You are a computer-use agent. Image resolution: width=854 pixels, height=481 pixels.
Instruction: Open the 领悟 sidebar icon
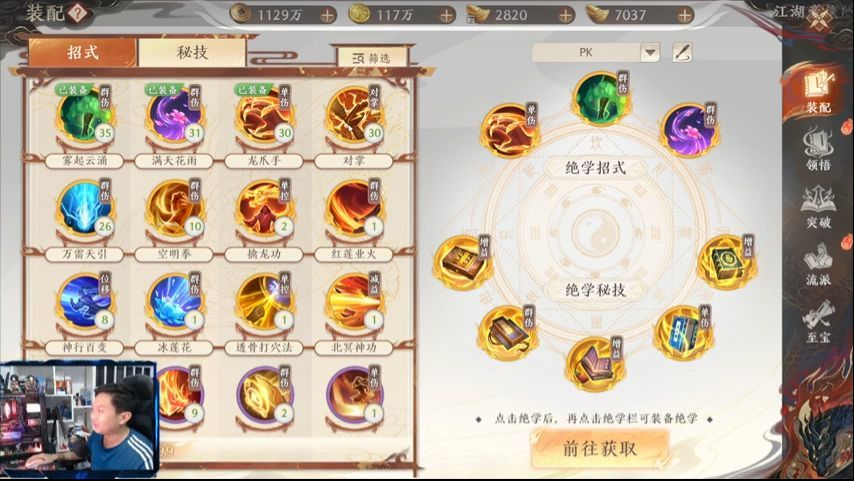[x=818, y=148]
